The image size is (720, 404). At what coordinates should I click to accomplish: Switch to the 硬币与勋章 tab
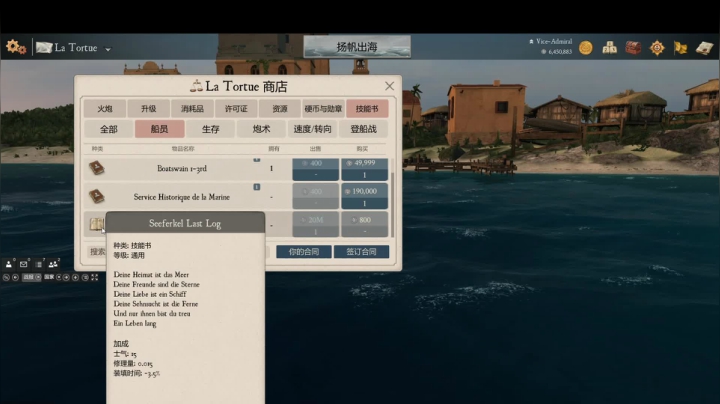(x=323, y=109)
